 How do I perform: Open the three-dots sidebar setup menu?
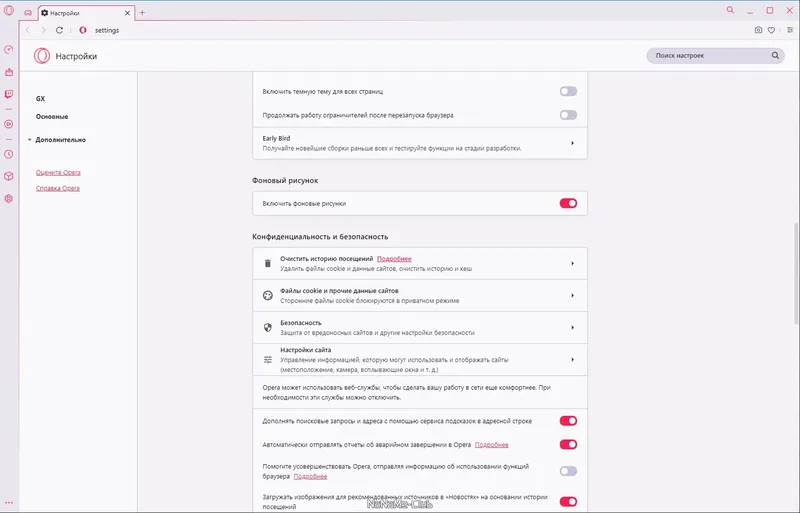pos(9,503)
